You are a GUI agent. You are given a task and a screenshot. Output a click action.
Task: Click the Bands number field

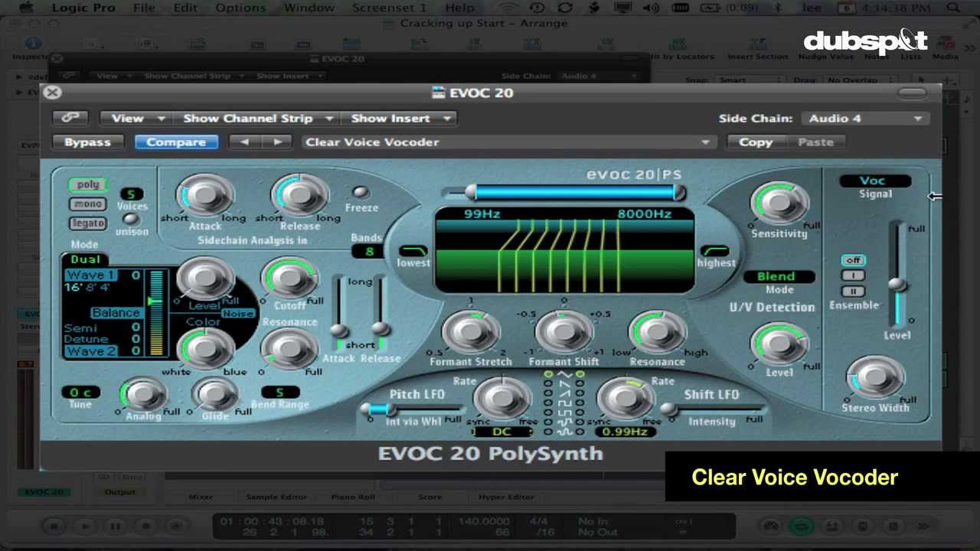click(369, 251)
